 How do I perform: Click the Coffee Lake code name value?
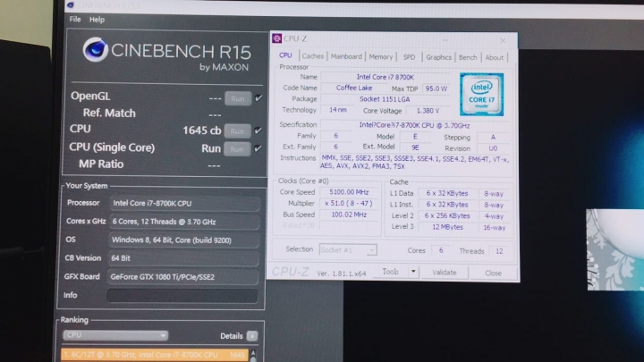[354, 88]
